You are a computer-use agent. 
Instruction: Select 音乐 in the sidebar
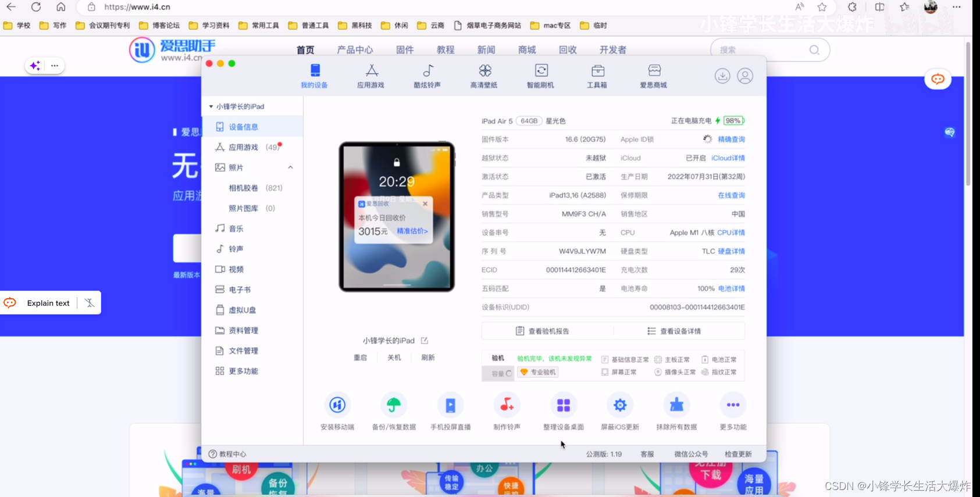(x=252, y=228)
